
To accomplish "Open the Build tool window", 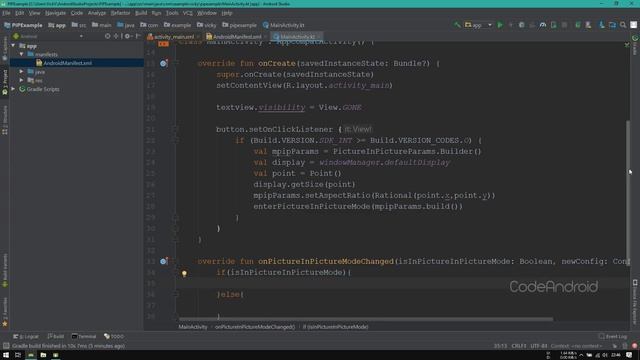I will point(56,336).
